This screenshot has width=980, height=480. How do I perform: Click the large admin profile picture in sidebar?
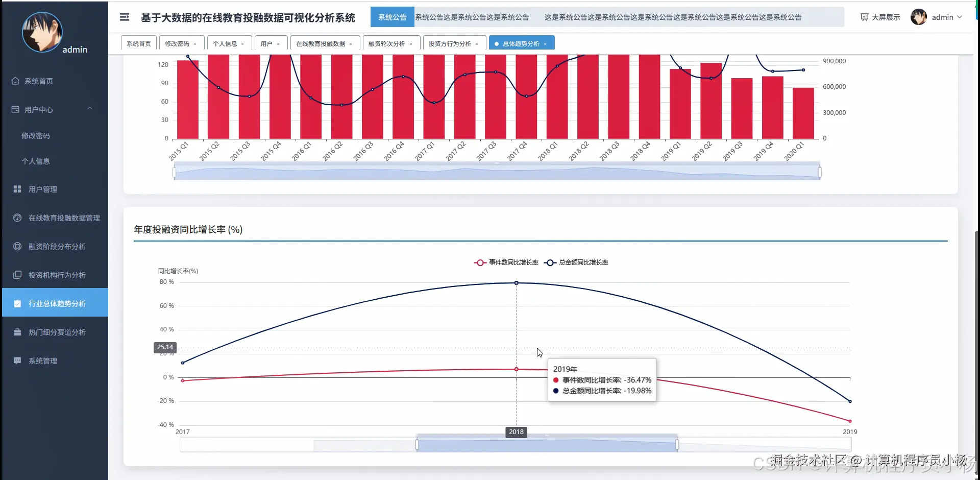[x=42, y=32]
